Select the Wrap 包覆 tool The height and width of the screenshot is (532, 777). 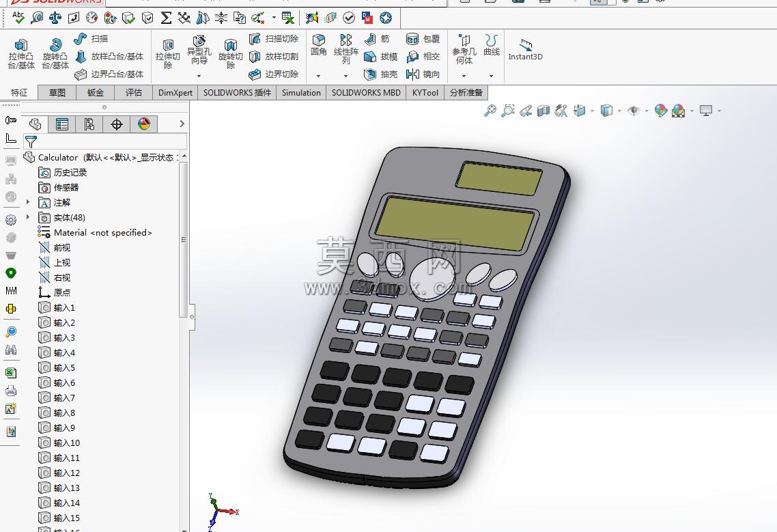coord(423,39)
